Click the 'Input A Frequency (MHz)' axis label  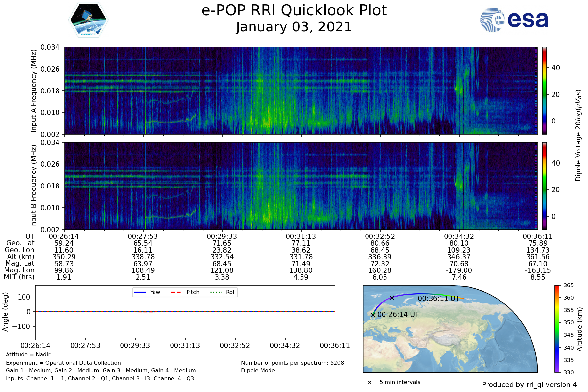pyautogui.click(x=34, y=91)
